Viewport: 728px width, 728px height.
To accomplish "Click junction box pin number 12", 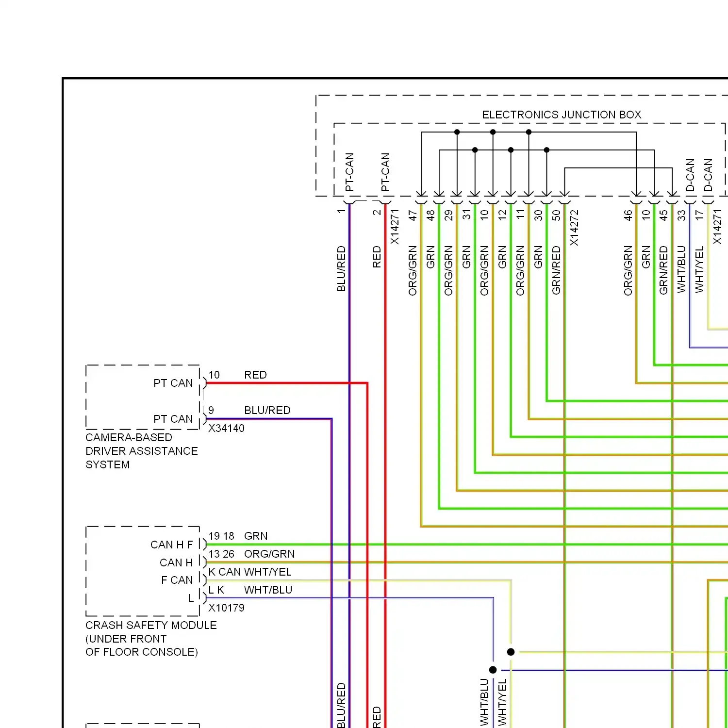I will tap(502, 215).
